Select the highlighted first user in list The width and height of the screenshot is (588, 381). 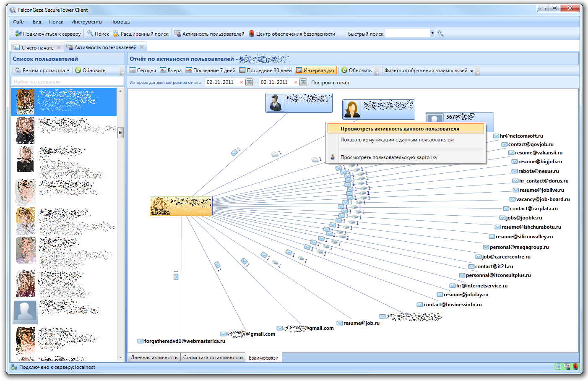(x=64, y=102)
